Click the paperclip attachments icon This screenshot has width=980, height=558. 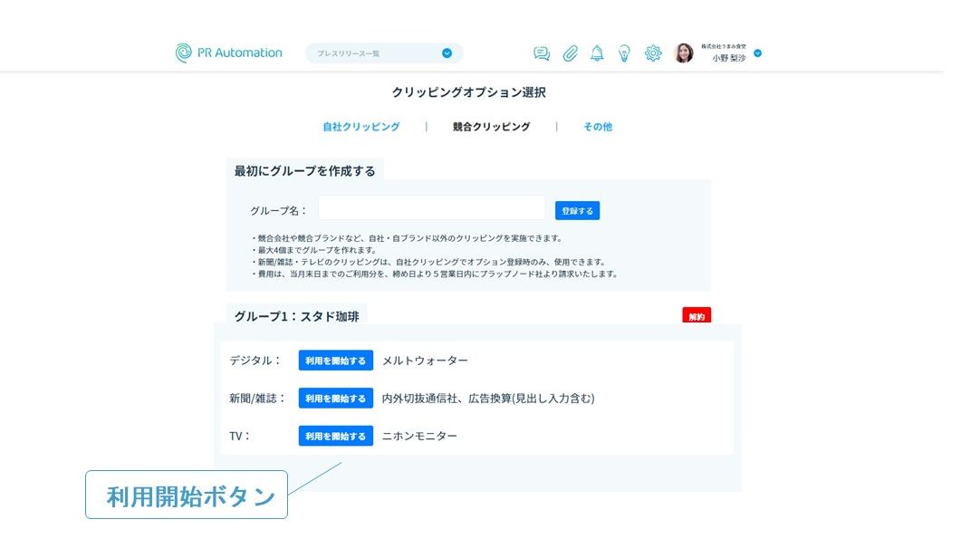(x=570, y=53)
